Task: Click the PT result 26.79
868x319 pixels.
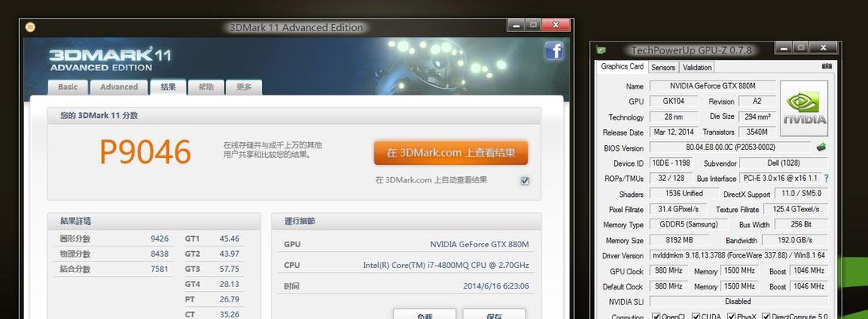Action: coord(229,299)
